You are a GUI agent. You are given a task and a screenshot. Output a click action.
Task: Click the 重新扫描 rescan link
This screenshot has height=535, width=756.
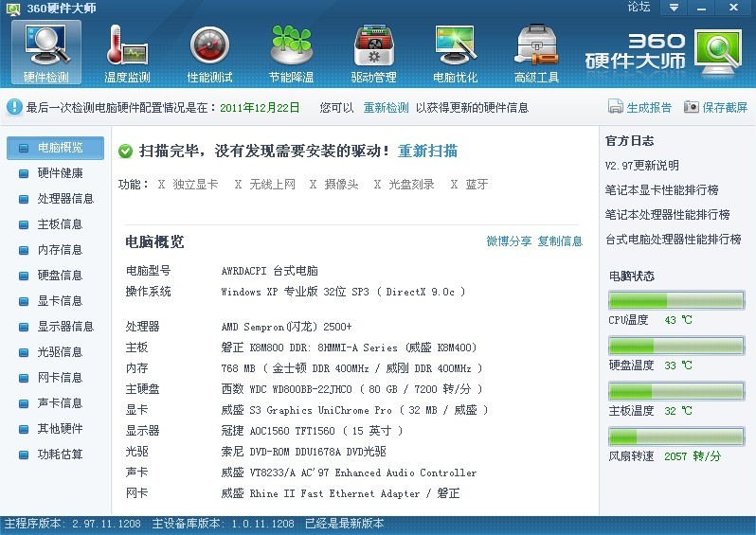427,151
